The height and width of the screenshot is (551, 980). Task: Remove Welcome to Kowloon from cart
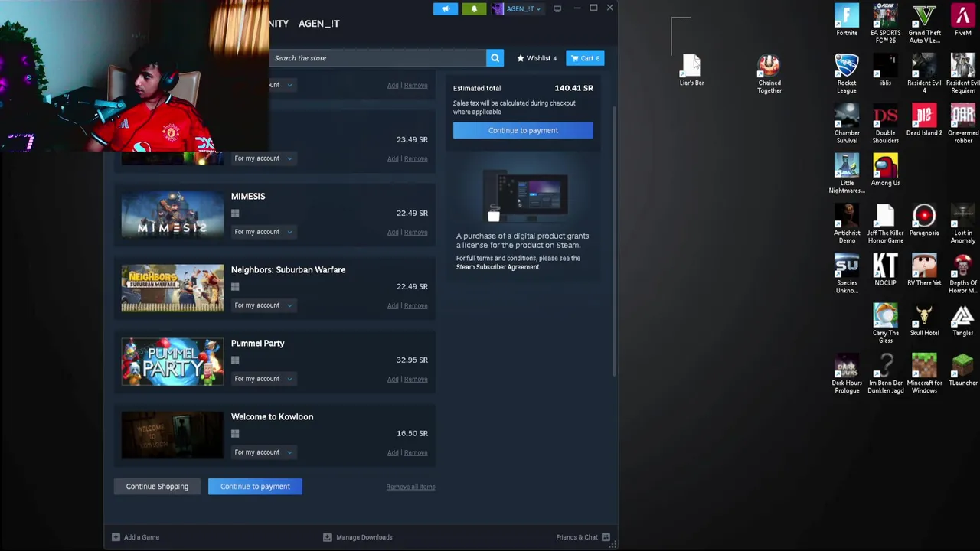click(x=416, y=452)
